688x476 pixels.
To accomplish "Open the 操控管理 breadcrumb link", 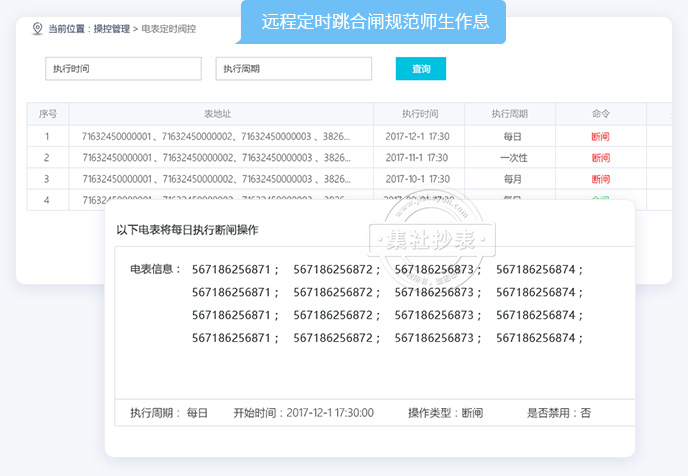I will coord(112,29).
